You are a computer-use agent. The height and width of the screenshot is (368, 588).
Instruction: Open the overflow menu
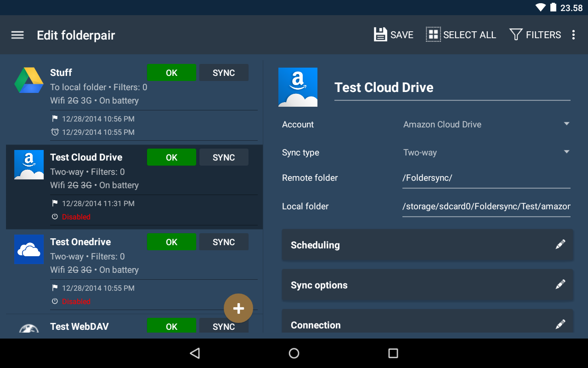[573, 34]
